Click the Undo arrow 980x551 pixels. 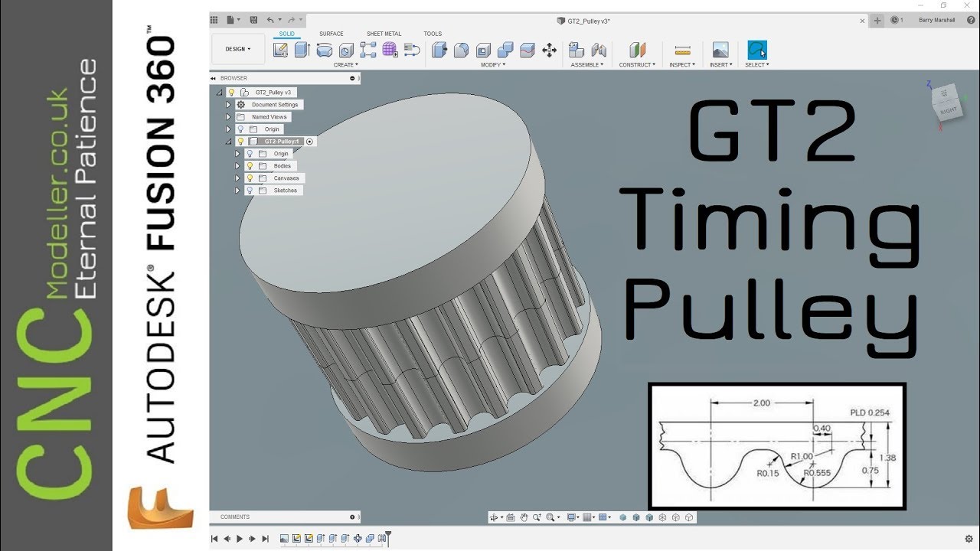270,20
